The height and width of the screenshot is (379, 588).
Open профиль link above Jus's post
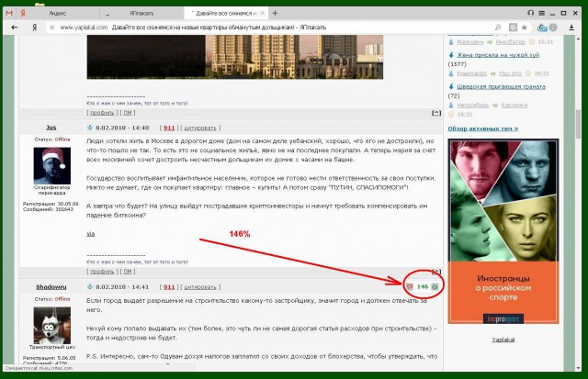(102, 113)
